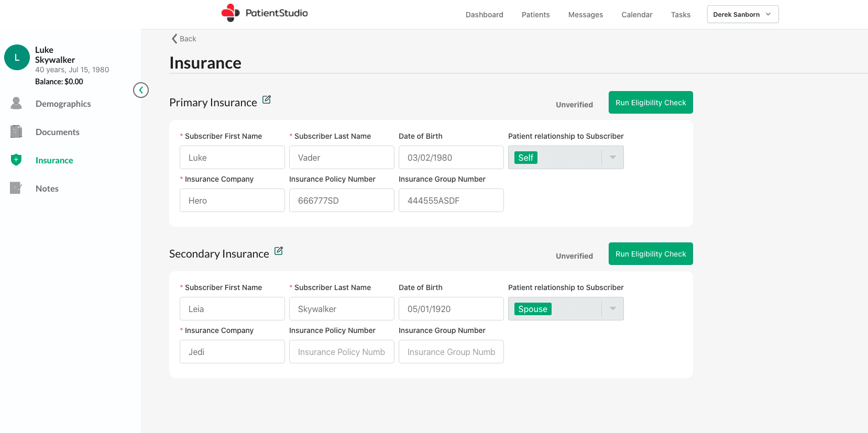Click the Spouse relationship tag
The image size is (868, 433).
click(533, 309)
